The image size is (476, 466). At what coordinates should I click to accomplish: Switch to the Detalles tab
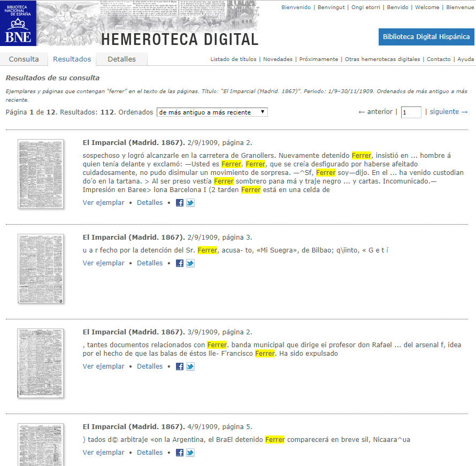(x=122, y=59)
